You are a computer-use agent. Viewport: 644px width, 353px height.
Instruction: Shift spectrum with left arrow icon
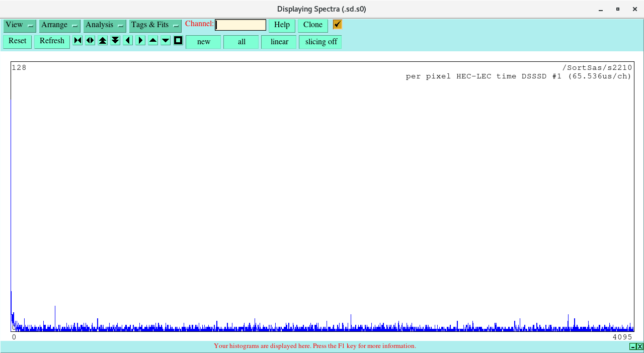point(128,40)
